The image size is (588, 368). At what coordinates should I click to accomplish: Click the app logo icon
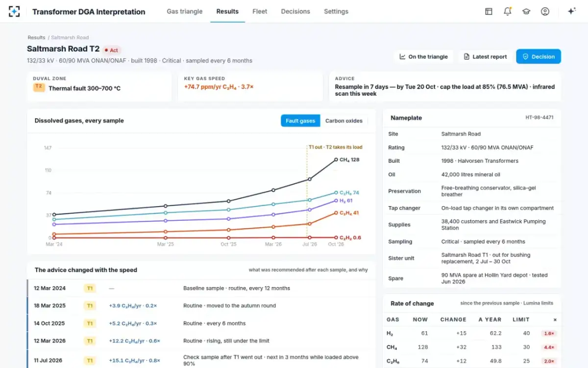click(x=14, y=11)
